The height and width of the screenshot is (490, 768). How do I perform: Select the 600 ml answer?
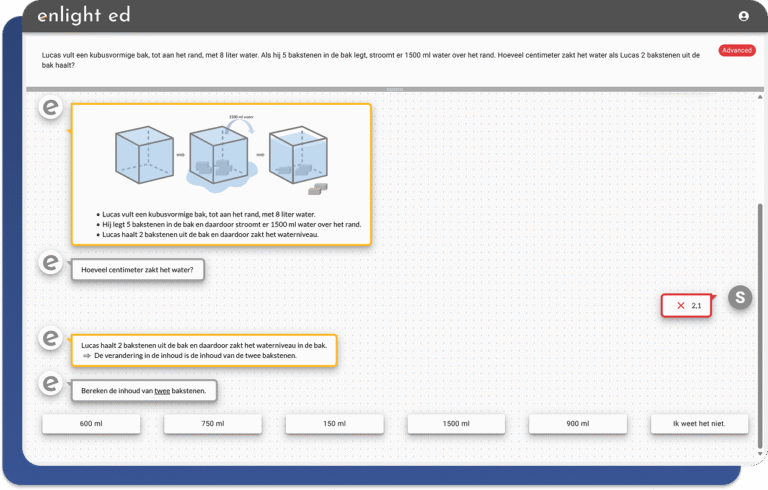[x=92, y=424]
